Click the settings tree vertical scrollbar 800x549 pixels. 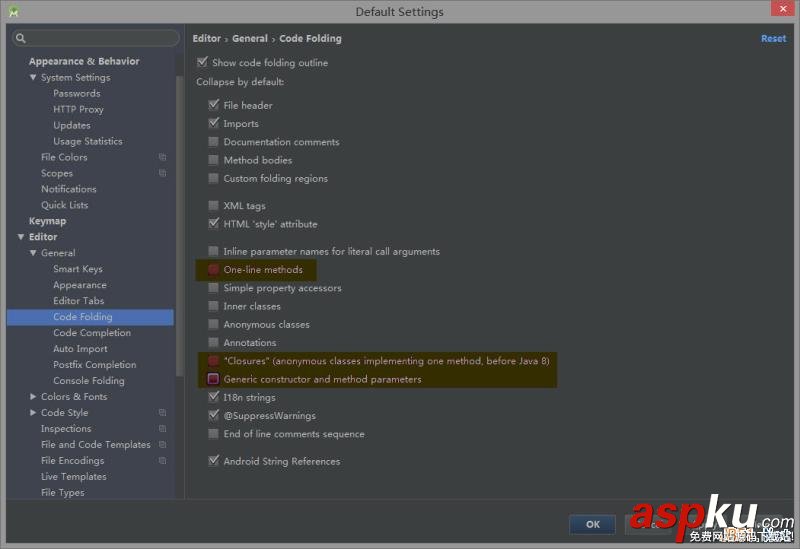(x=179, y=226)
